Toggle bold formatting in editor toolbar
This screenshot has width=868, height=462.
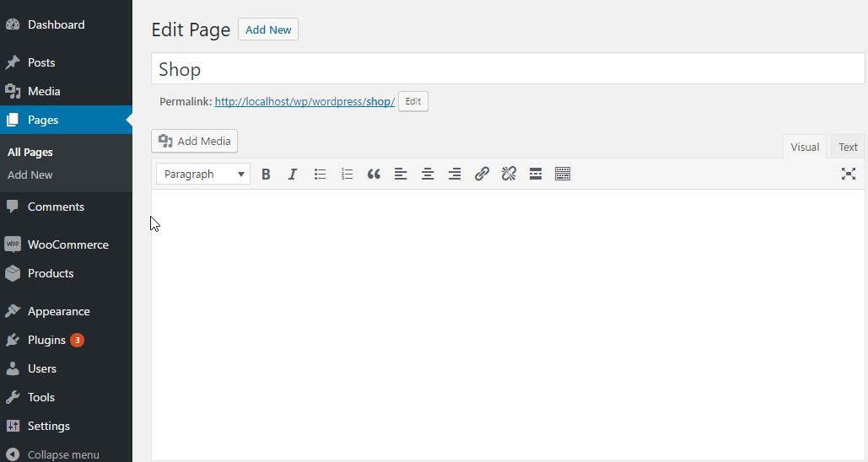266,175
